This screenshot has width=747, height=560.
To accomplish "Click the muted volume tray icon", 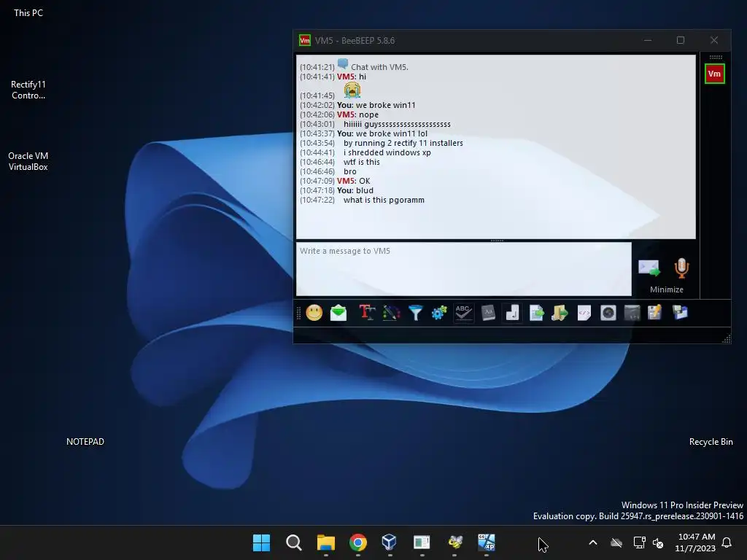I will 659,542.
